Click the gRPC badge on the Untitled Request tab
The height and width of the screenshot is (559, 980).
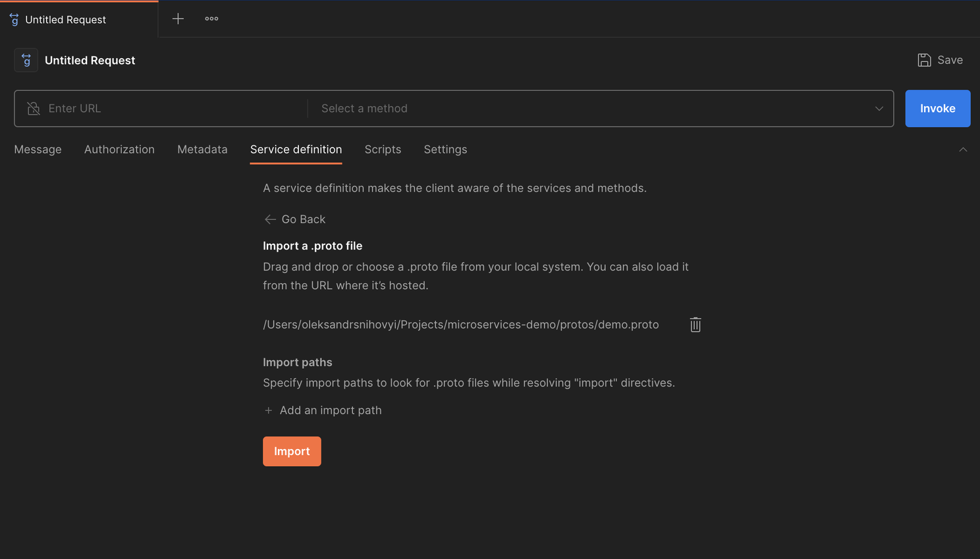[14, 19]
